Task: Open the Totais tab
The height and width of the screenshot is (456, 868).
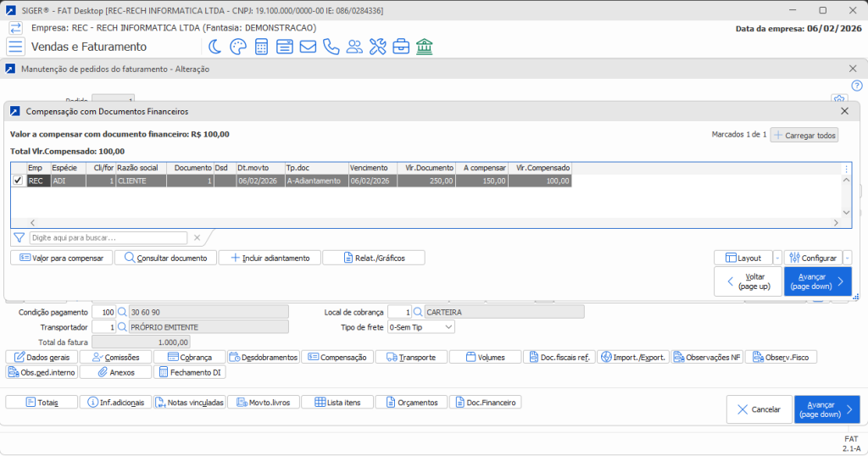Action: [42, 402]
